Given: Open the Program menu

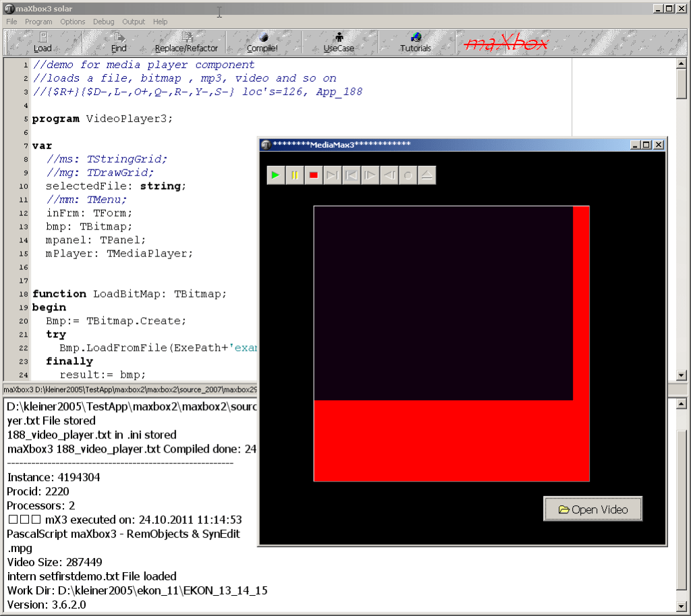Looking at the screenshot, I should (x=38, y=22).
